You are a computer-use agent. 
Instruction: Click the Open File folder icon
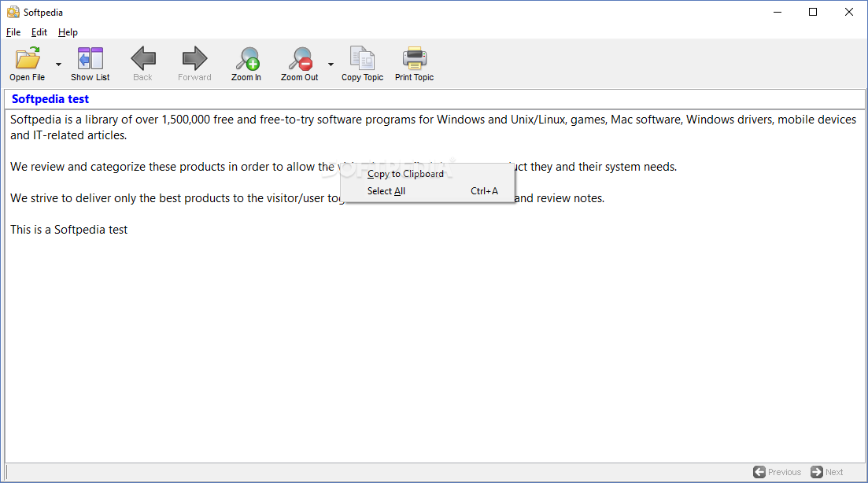27,58
